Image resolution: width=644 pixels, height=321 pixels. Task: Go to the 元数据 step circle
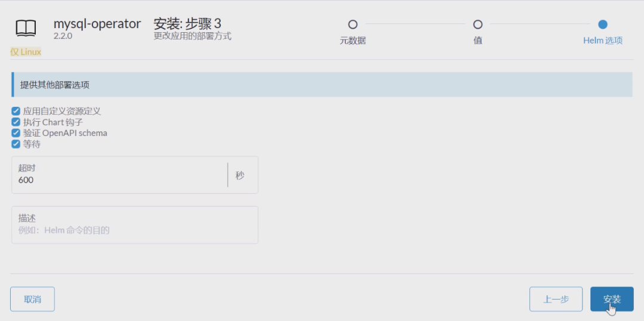[353, 24]
